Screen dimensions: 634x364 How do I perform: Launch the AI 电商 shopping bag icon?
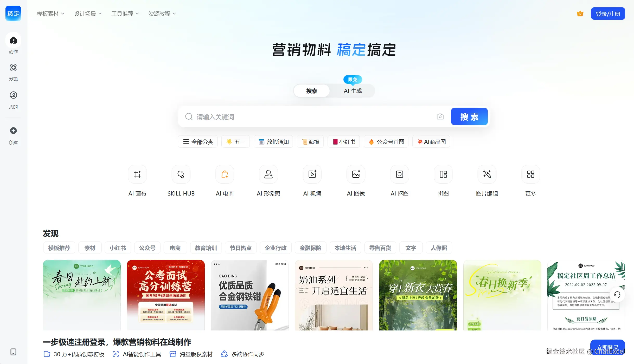click(225, 174)
